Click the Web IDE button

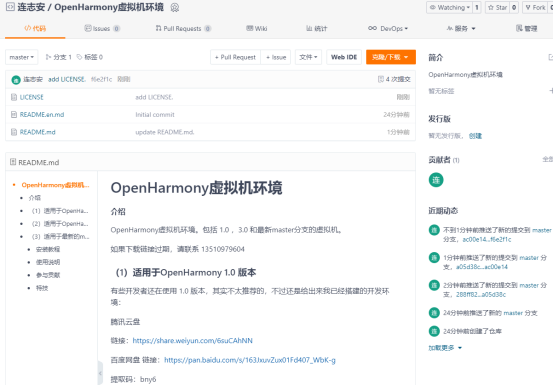click(344, 57)
